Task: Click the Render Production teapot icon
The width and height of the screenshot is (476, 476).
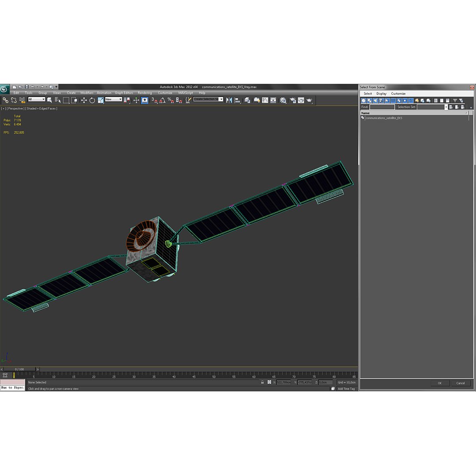Action: pyautogui.click(x=309, y=100)
